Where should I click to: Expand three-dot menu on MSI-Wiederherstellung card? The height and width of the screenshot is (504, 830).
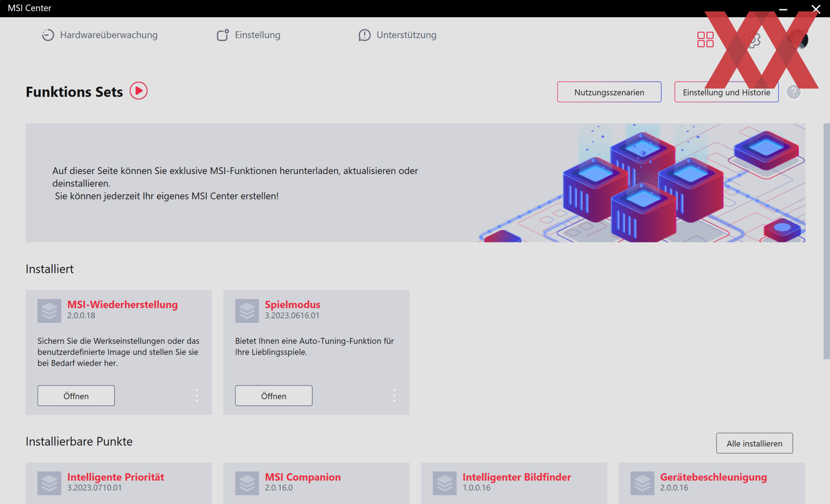(x=197, y=396)
